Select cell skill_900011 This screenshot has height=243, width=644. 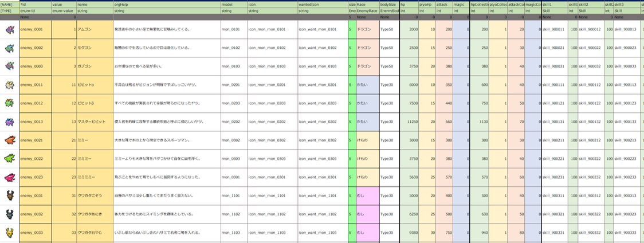click(555, 30)
